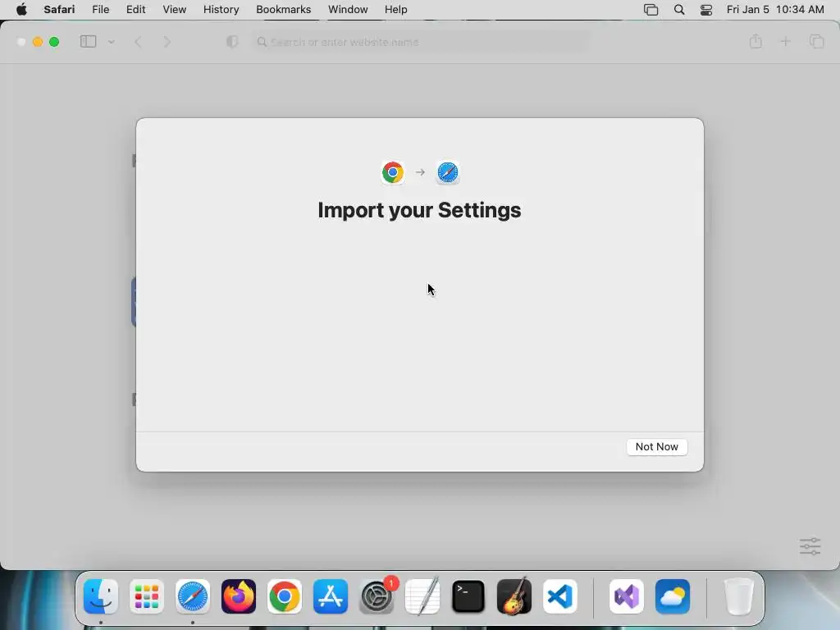Go back with the back arrow
840x630 pixels.
138,42
